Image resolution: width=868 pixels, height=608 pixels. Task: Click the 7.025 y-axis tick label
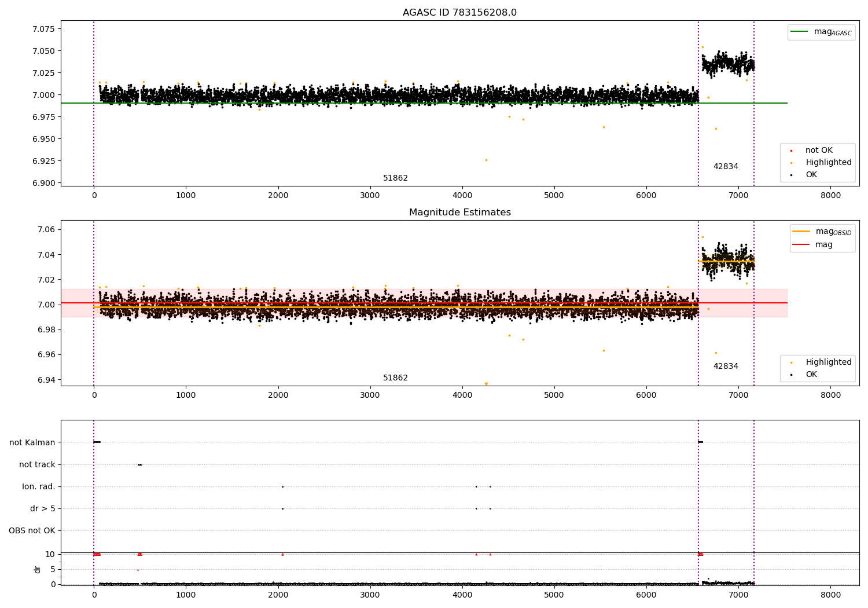pyautogui.click(x=43, y=73)
